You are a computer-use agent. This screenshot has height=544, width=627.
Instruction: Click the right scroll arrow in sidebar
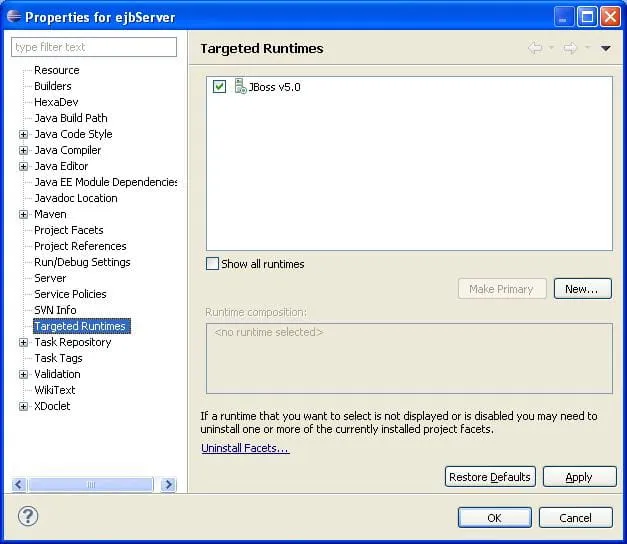pyautogui.click(x=168, y=484)
